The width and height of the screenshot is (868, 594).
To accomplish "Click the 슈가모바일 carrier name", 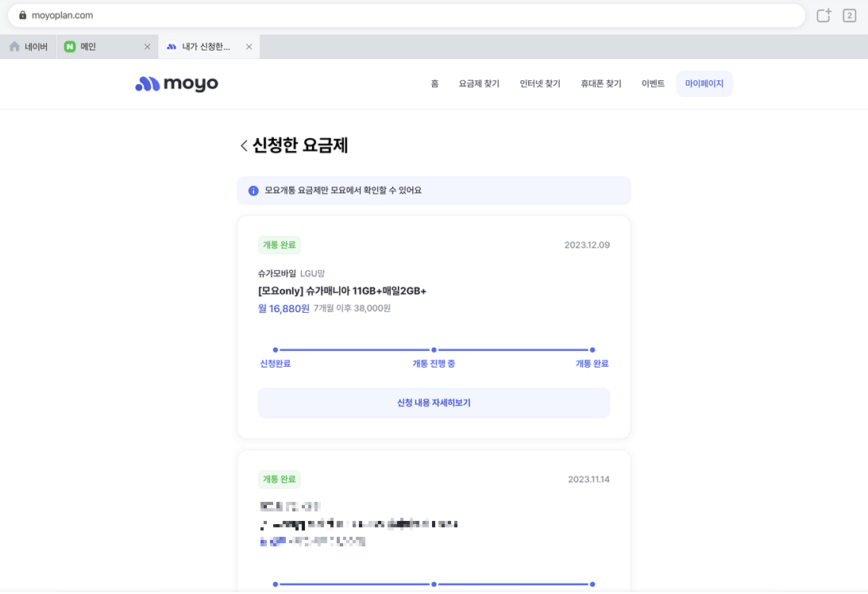I will pyautogui.click(x=277, y=273).
